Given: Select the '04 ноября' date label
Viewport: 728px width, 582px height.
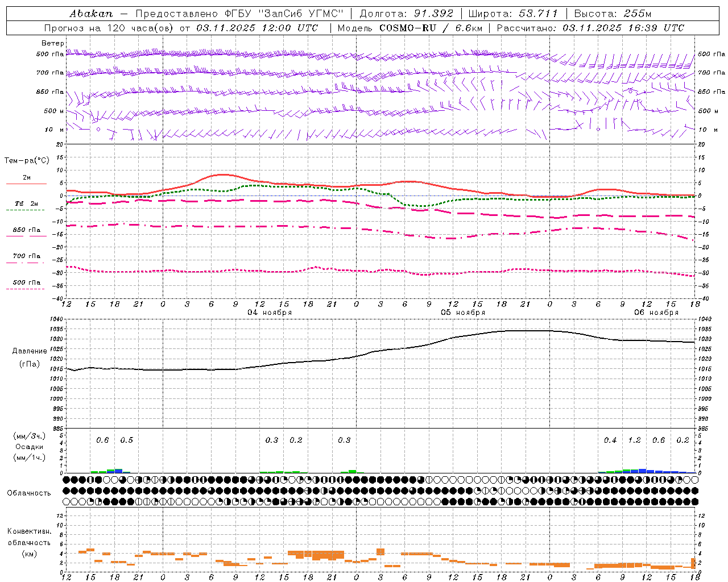Looking at the screenshot, I should click(x=270, y=313).
